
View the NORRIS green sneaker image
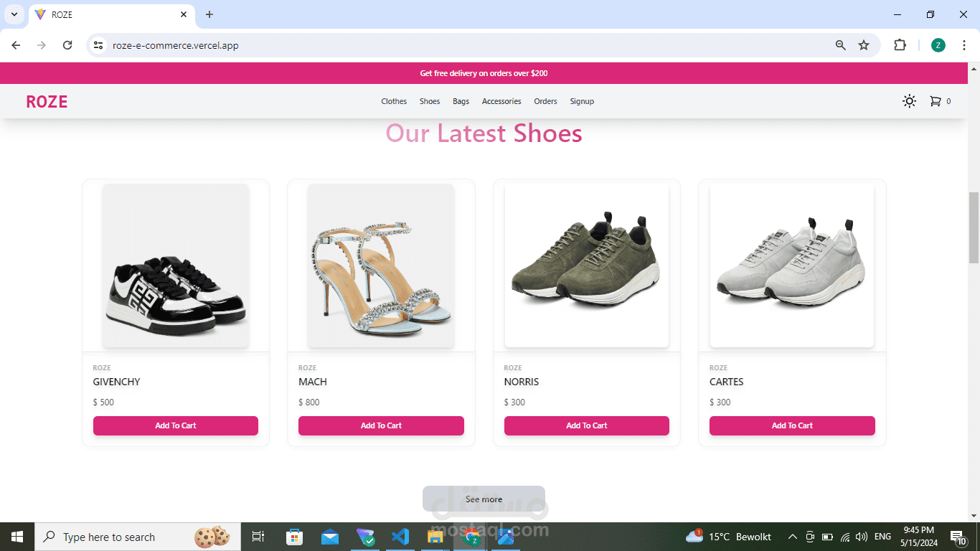[587, 265]
